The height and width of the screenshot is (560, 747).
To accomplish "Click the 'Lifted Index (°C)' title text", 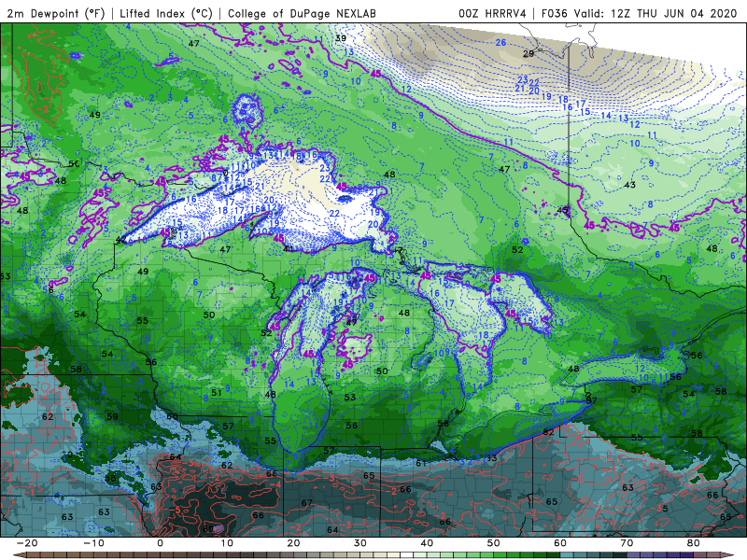I will coord(166,13).
